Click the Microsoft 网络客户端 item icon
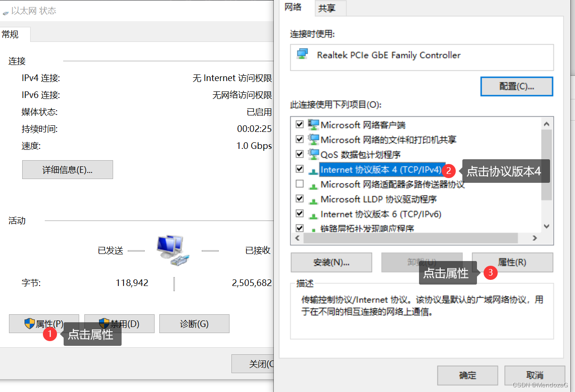This screenshot has width=575, height=392. (x=313, y=124)
